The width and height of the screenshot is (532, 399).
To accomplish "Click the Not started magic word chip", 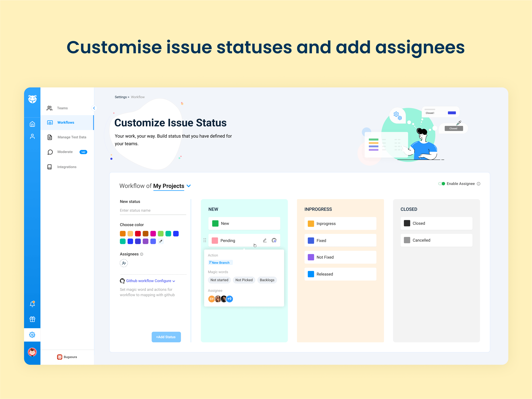I will pyautogui.click(x=219, y=280).
